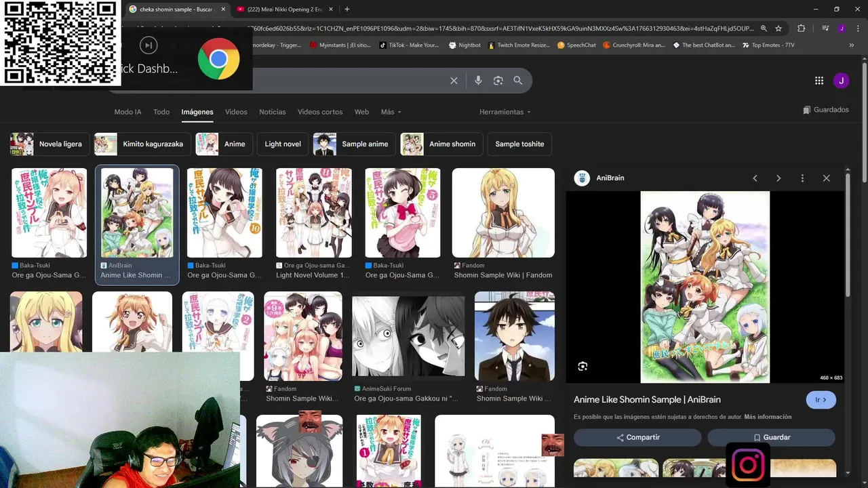Clear the search box with the X icon
Screen dimensions: 868x488
(x=454, y=81)
